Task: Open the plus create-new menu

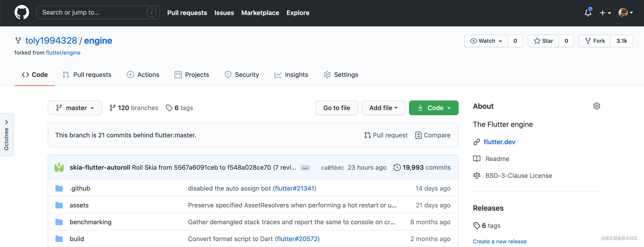Action: click(605, 13)
